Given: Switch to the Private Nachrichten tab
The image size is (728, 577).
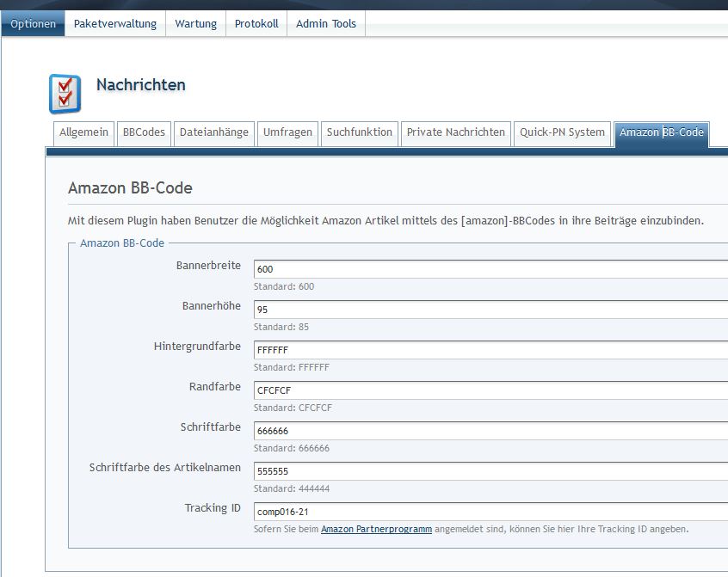Looking at the screenshot, I should click(x=456, y=133).
